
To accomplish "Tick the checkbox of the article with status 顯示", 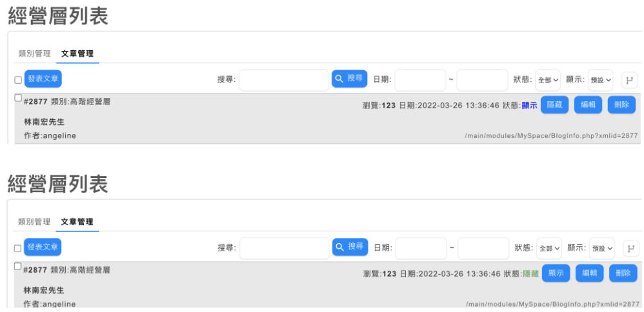I will click(x=18, y=98).
